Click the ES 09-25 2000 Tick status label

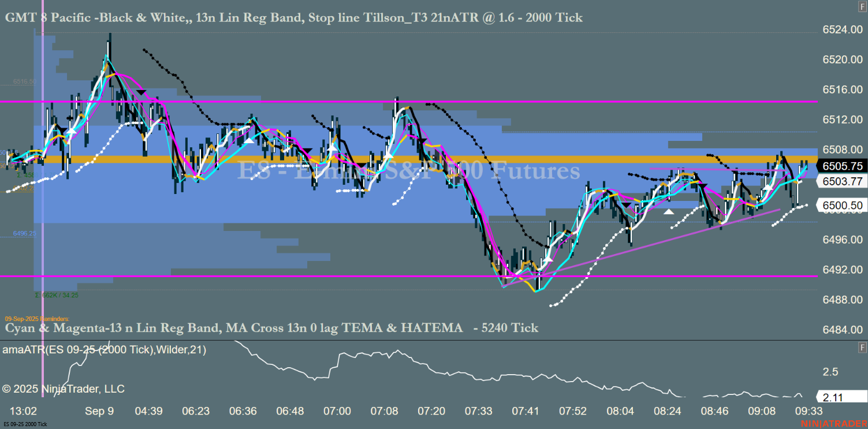pos(25,424)
